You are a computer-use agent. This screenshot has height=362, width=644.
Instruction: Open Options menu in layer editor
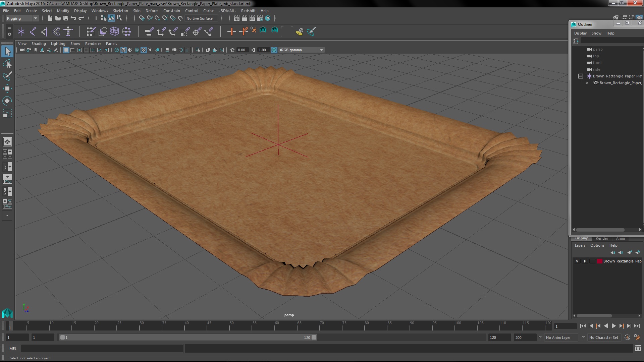click(x=597, y=245)
